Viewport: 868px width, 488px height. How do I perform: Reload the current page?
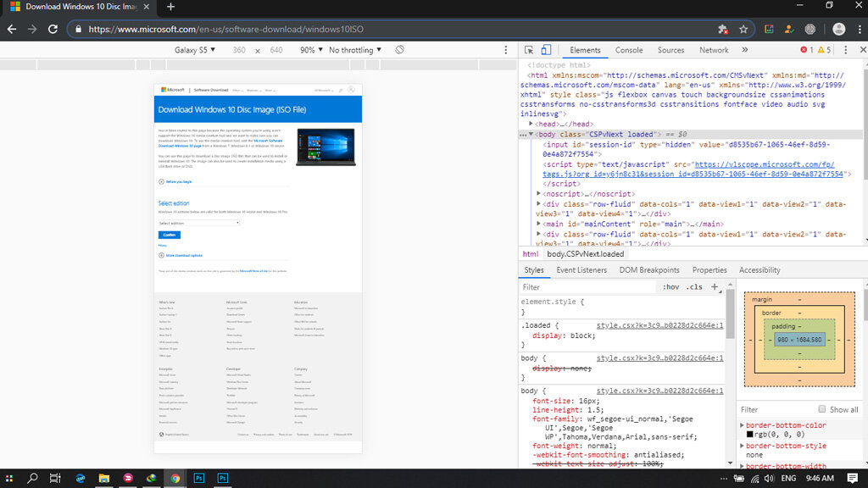tap(53, 30)
